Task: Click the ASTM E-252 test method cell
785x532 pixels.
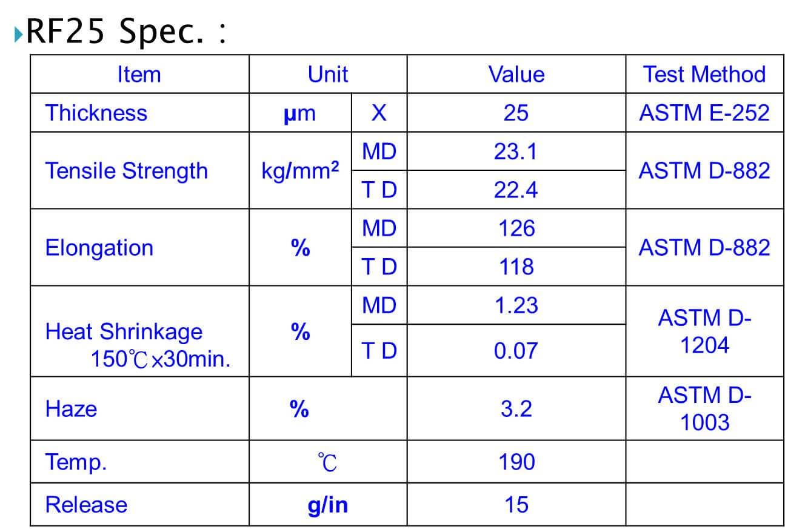Action: tap(704, 113)
